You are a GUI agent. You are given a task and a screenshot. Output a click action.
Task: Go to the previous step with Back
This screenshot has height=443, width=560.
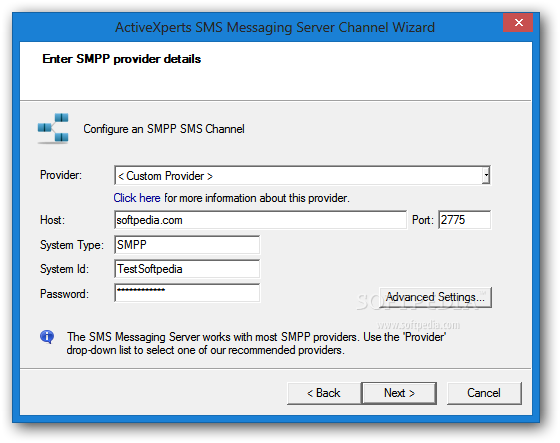(x=324, y=393)
